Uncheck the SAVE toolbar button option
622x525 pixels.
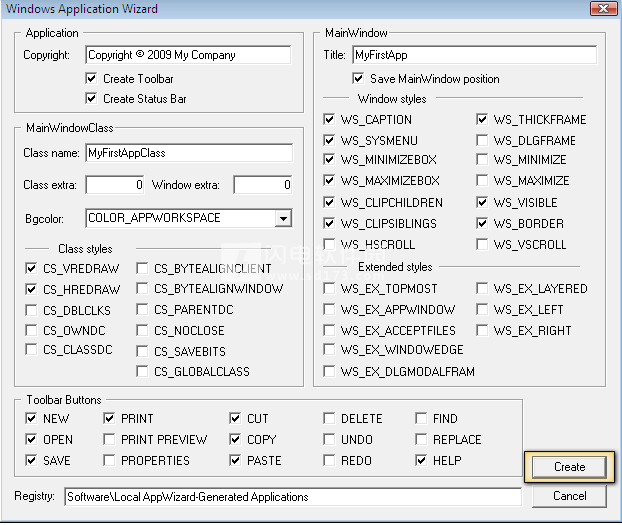pos(31,460)
